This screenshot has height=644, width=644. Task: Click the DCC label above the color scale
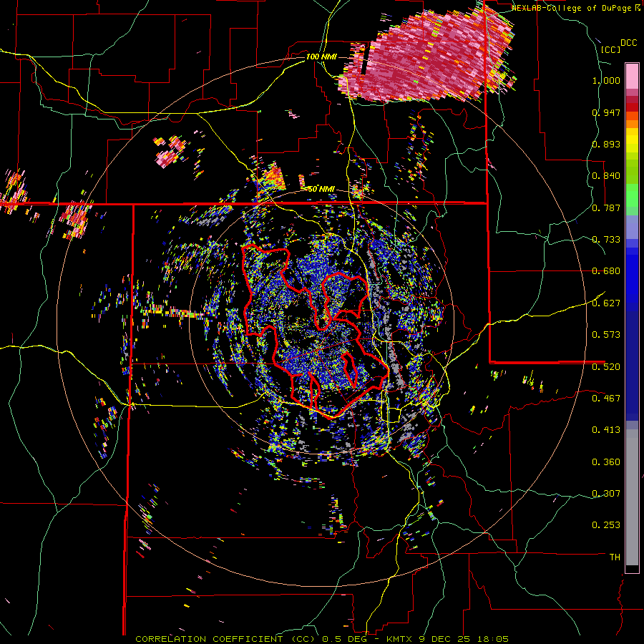coord(628,43)
